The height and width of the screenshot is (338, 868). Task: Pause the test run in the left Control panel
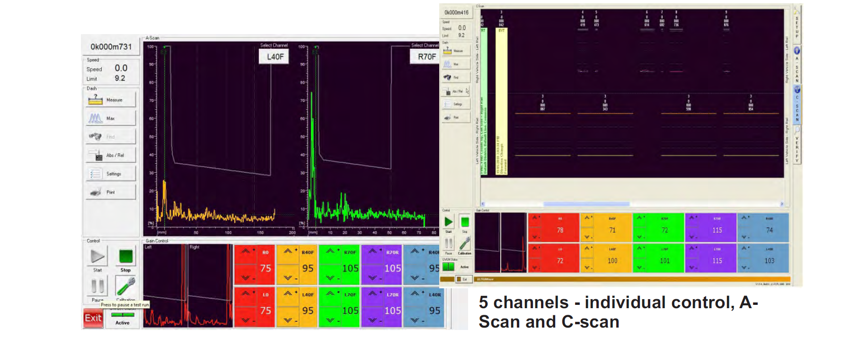tap(98, 286)
